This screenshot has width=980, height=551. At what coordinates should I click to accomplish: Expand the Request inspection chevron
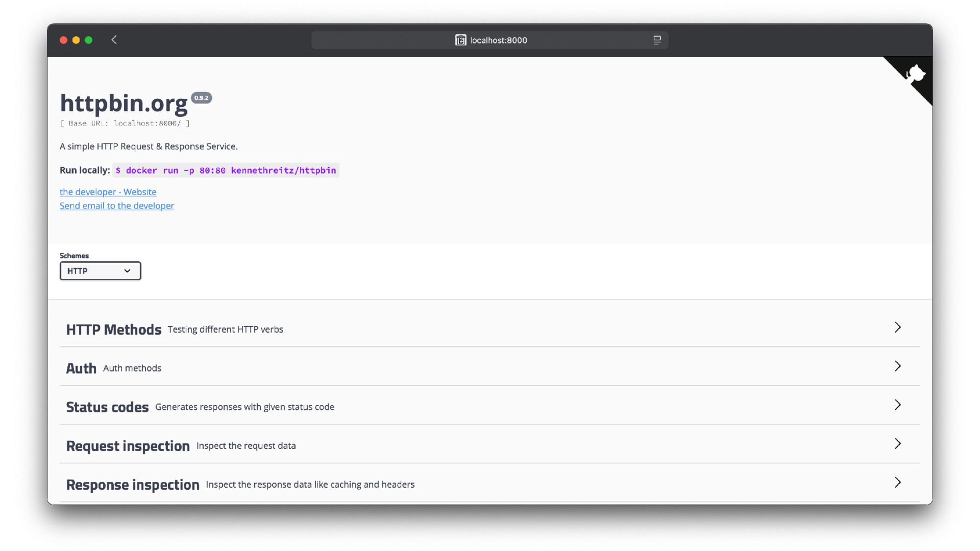pyautogui.click(x=898, y=444)
